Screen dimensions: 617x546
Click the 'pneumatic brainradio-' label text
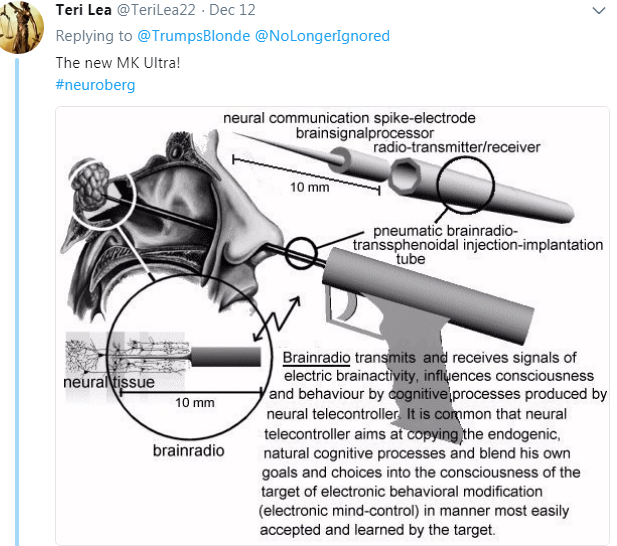[445, 231]
